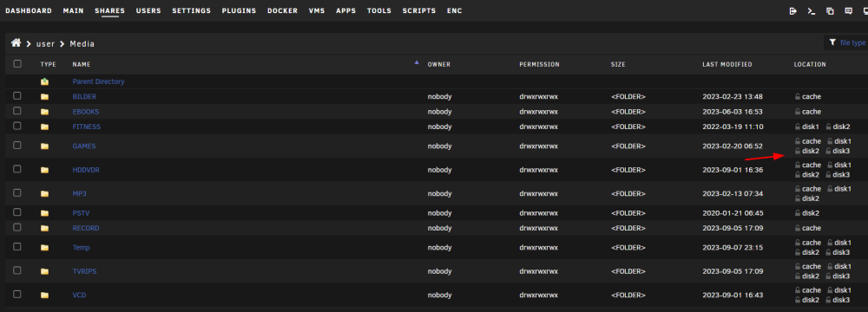This screenshot has height=312, width=868.
Task: Check the TVRIPS folder checkbox
Action: coord(17,270)
